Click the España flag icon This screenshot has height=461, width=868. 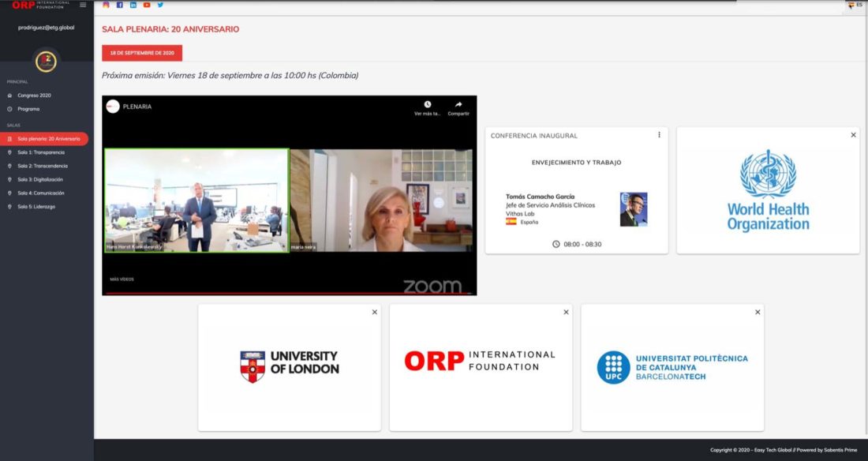(511, 222)
